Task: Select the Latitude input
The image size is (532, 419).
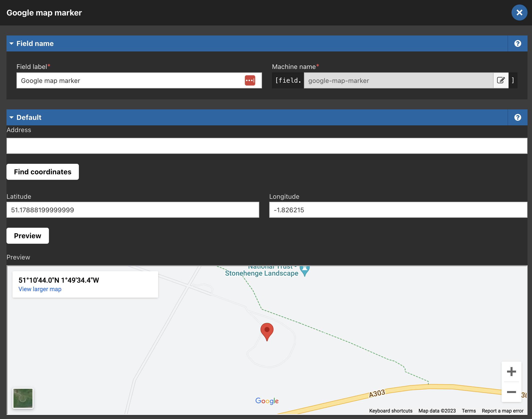Action: [x=133, y=210]
